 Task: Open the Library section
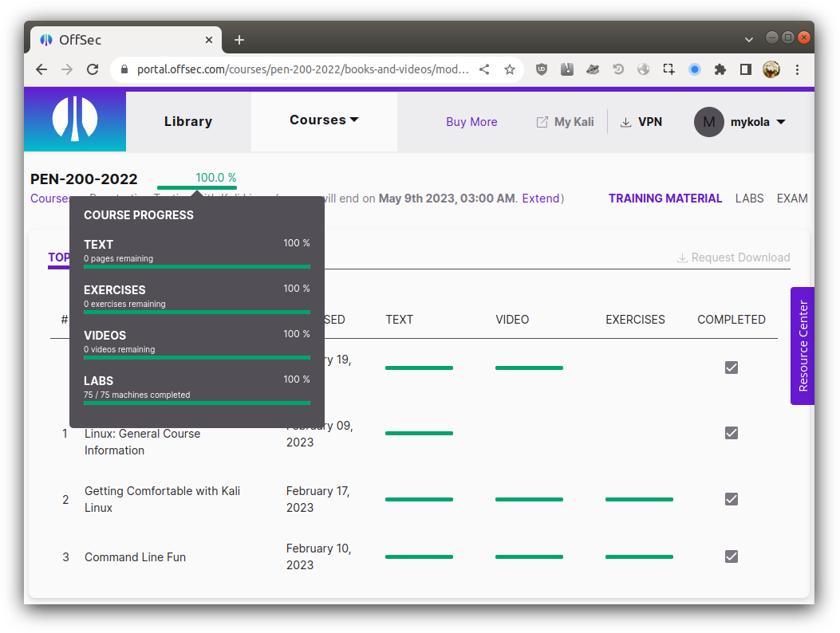(188, 121)
